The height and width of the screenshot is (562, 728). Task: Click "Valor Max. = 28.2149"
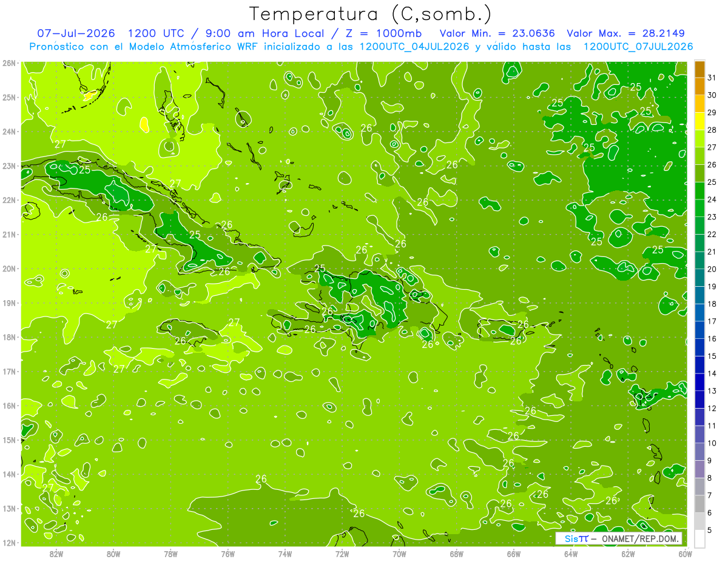point(625,33)
